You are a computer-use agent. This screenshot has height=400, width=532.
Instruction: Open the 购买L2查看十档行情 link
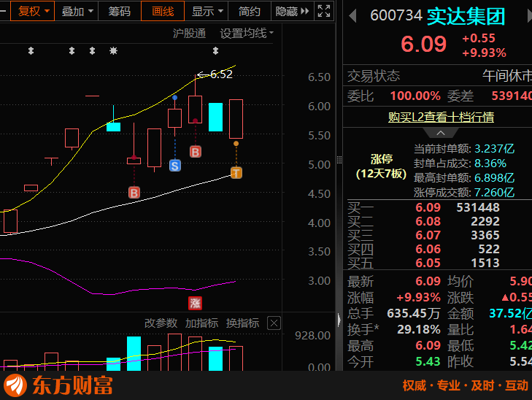click(441, 118)
